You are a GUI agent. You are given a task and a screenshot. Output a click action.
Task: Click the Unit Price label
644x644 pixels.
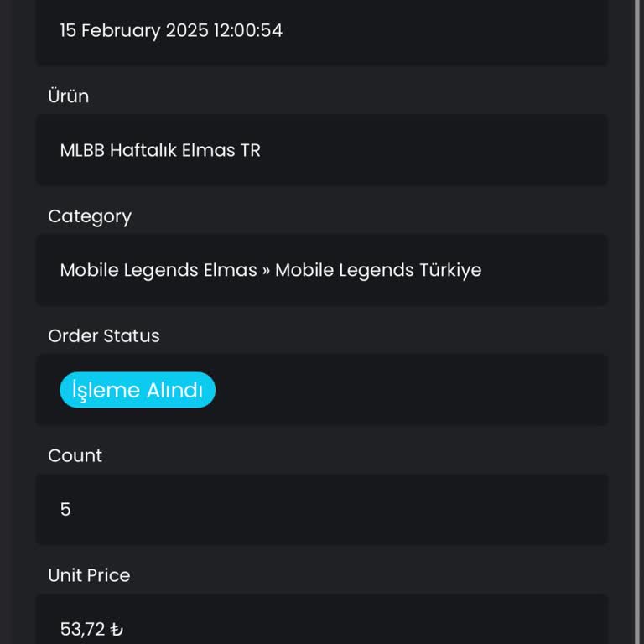(x=89, y=576)
